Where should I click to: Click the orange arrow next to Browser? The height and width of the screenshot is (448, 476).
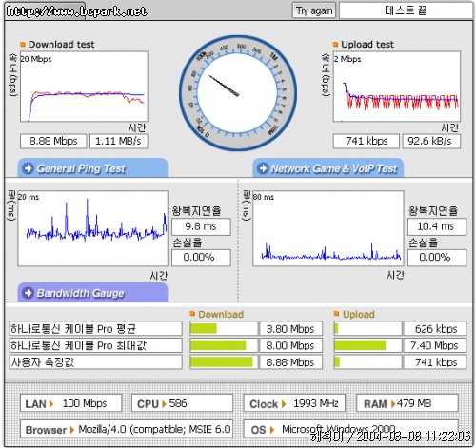pyautogui.click(x=72, y=430)
